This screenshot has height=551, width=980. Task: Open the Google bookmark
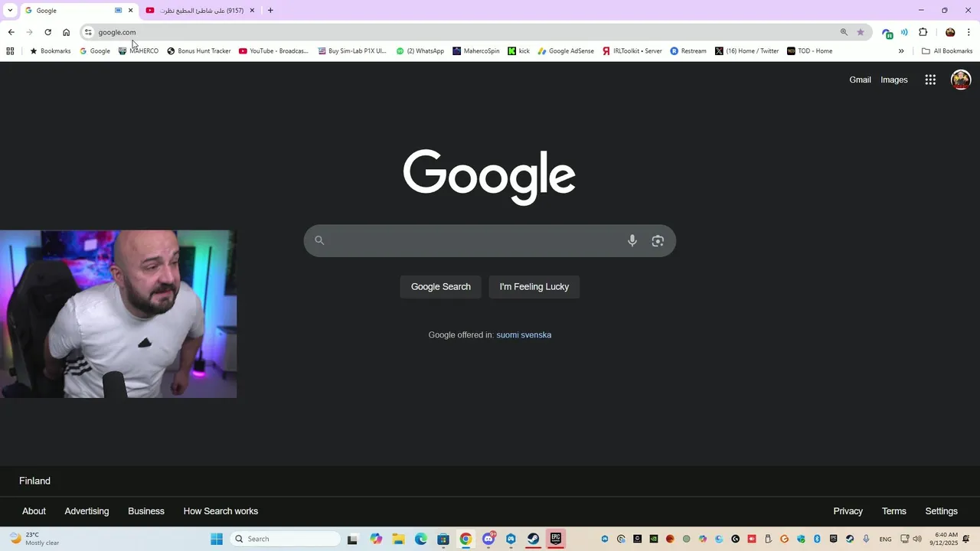click(95, 51)
